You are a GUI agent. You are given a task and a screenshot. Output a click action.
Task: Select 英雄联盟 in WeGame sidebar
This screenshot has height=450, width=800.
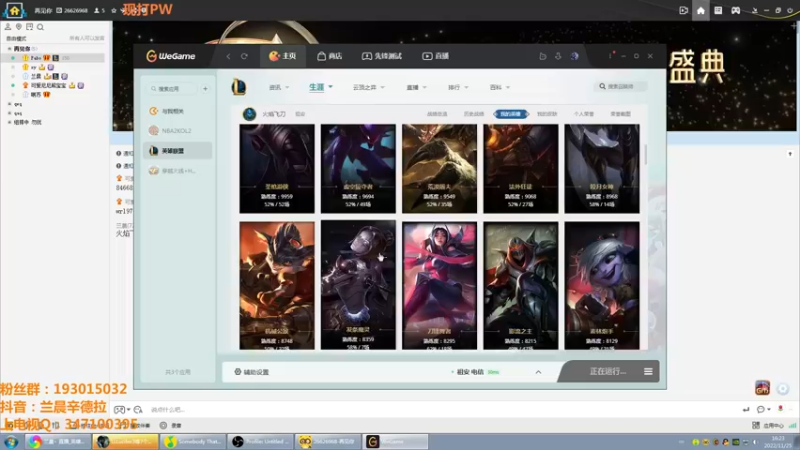pos(178,151)
